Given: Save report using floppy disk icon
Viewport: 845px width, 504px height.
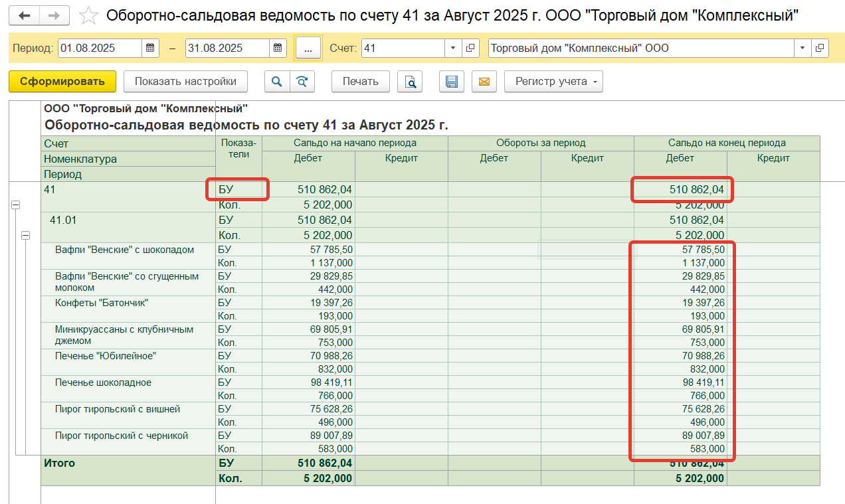Looking at the screenshot, I should tap(452, 82).
